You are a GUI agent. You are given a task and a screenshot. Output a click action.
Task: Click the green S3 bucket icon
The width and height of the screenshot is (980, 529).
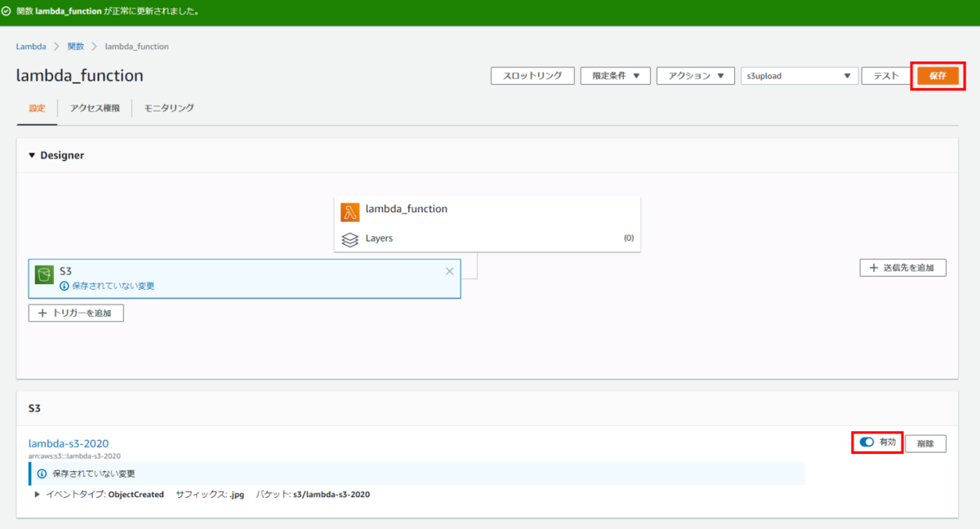coord(44,274)
